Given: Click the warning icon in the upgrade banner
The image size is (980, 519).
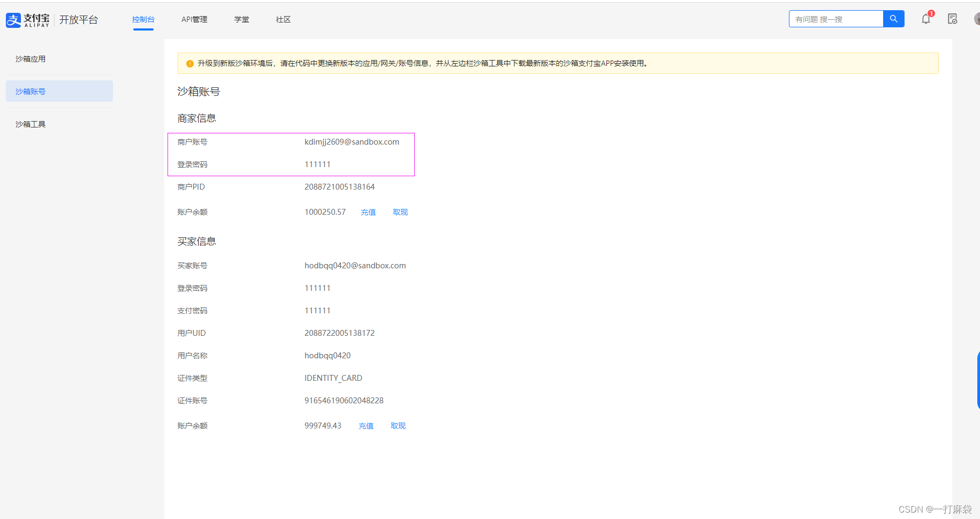Looking at the screenshot, I should 190,63.
